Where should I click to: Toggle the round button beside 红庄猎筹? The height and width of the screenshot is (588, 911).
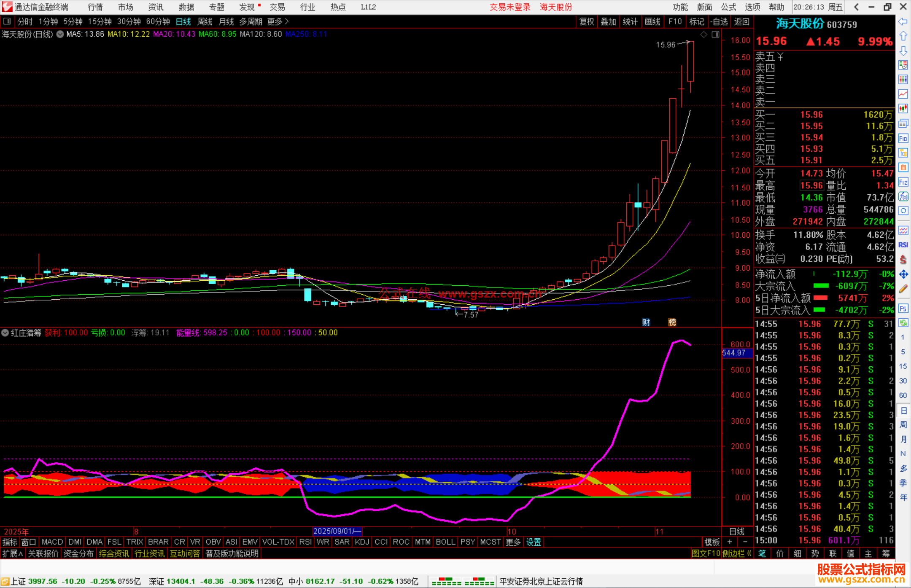(5, 333)
